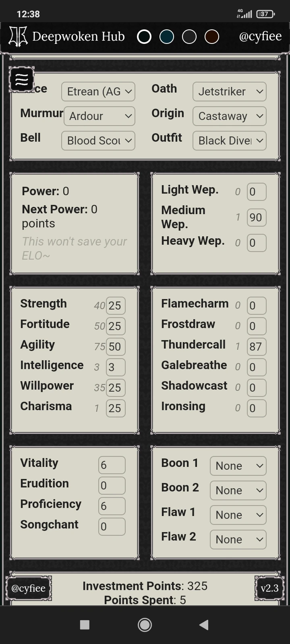The height and width of the screenshot is (644, 290).
Task: Focus the Medium Wep. input field
Action: click(x=256, y=218)
